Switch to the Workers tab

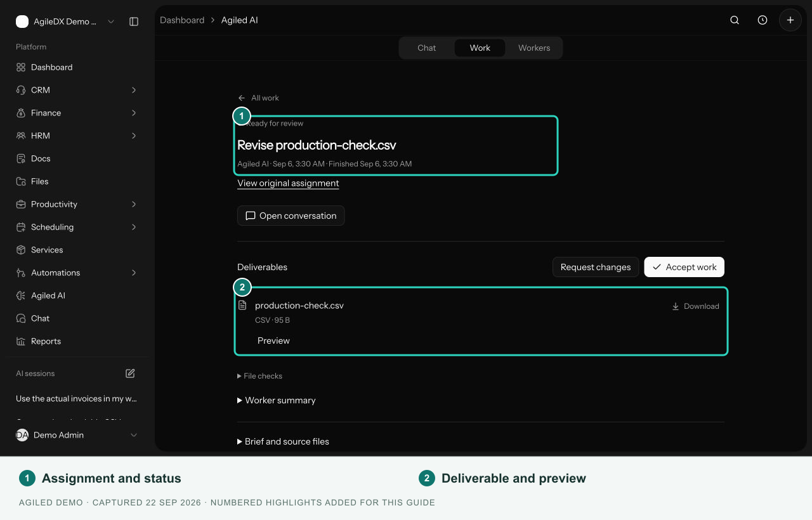pos(534,48)
